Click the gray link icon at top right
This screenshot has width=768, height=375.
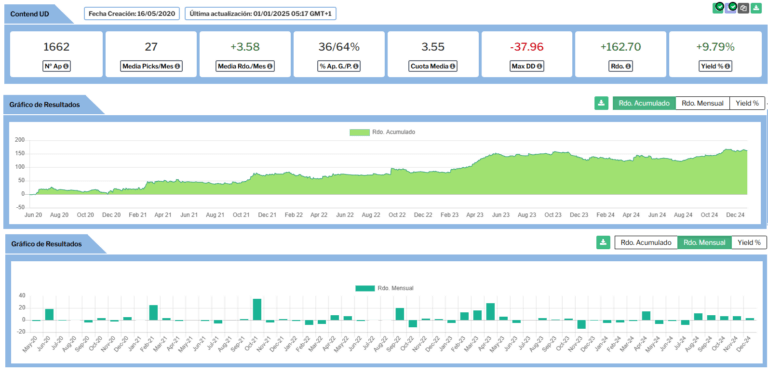pos(744,8)
